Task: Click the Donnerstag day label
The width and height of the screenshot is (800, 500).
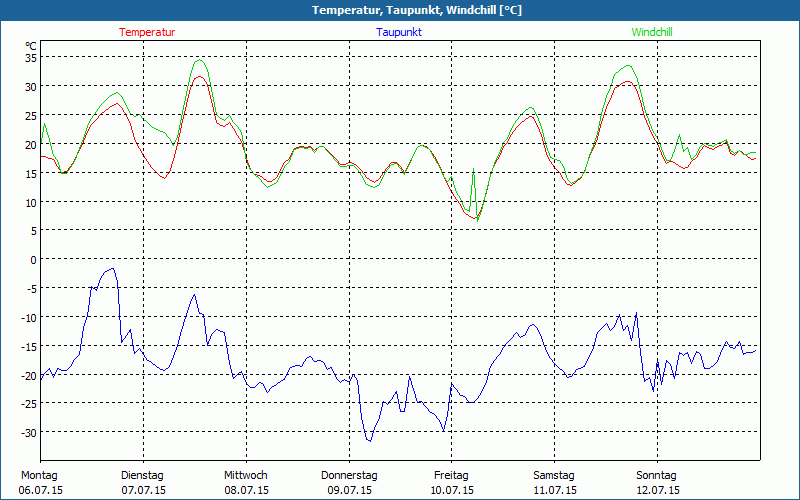Action: (x=349, y=476)
